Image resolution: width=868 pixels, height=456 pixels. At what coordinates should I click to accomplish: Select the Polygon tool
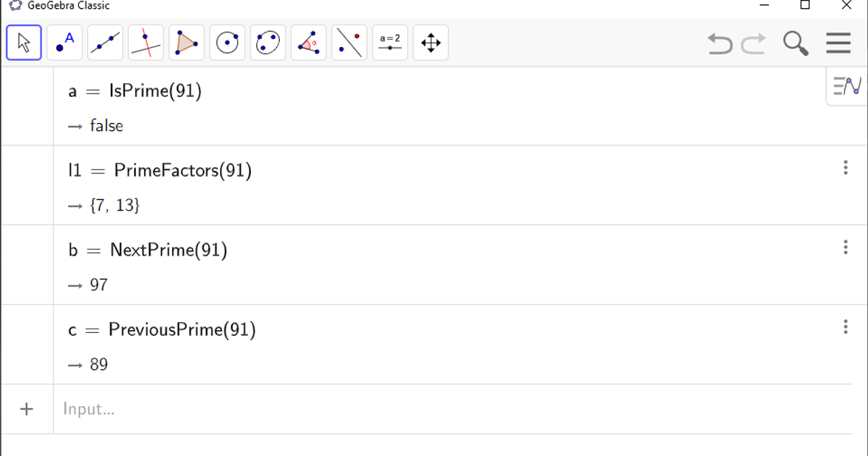tap(186, 42)
